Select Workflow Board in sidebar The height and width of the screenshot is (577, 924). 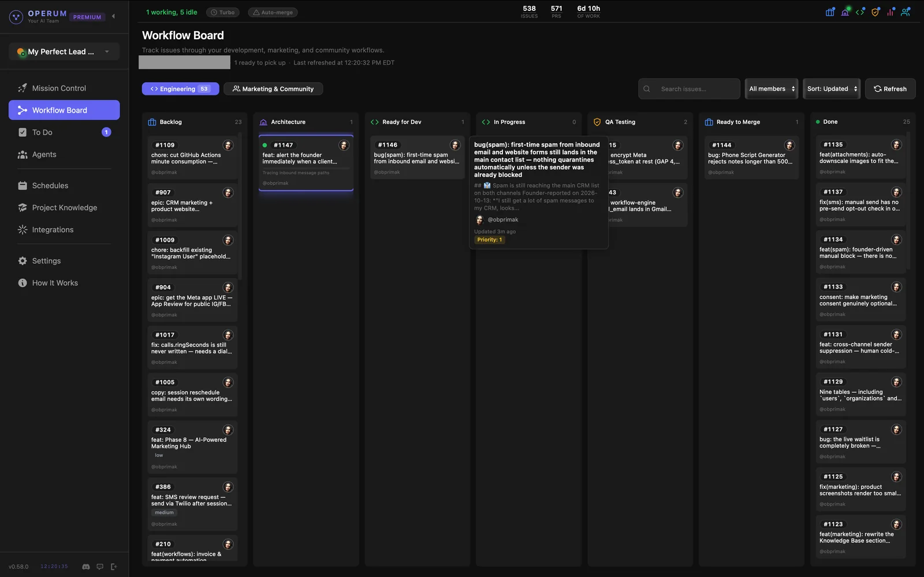64,110
